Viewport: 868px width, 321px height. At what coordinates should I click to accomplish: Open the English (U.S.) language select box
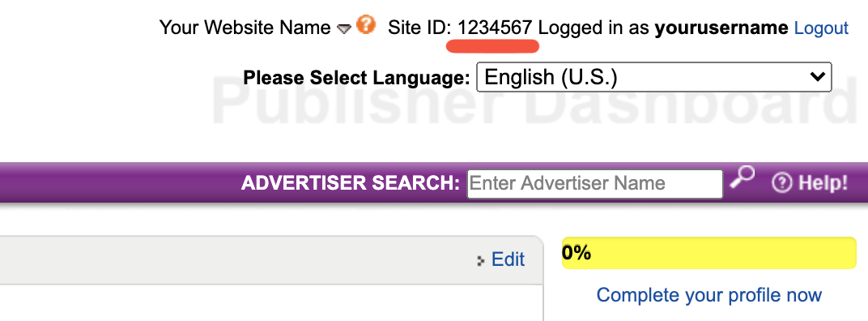(653, 77)
